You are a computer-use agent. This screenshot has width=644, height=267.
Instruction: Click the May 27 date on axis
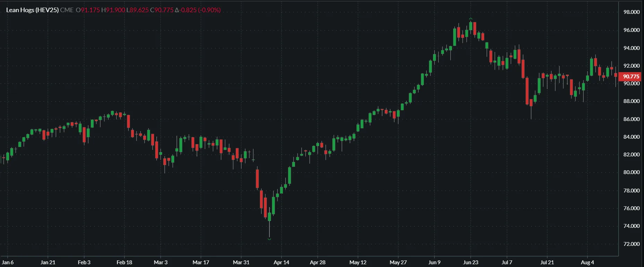click(398, 262)
